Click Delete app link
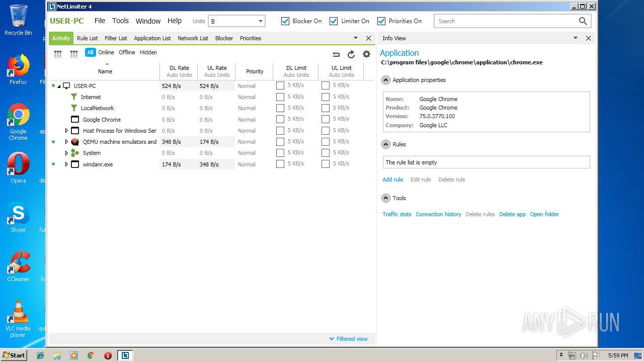644x362 pixels. (x=512, y=214)
